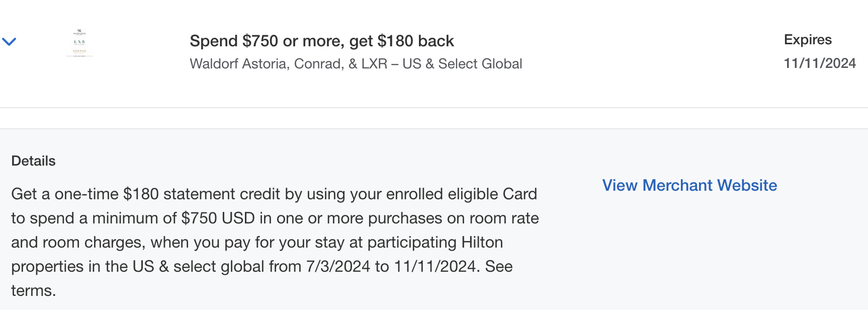Image resolution: width=868 pixels, height=310 pixels.
Task: Click the participating Hilton properties mention
Action: 435,242
